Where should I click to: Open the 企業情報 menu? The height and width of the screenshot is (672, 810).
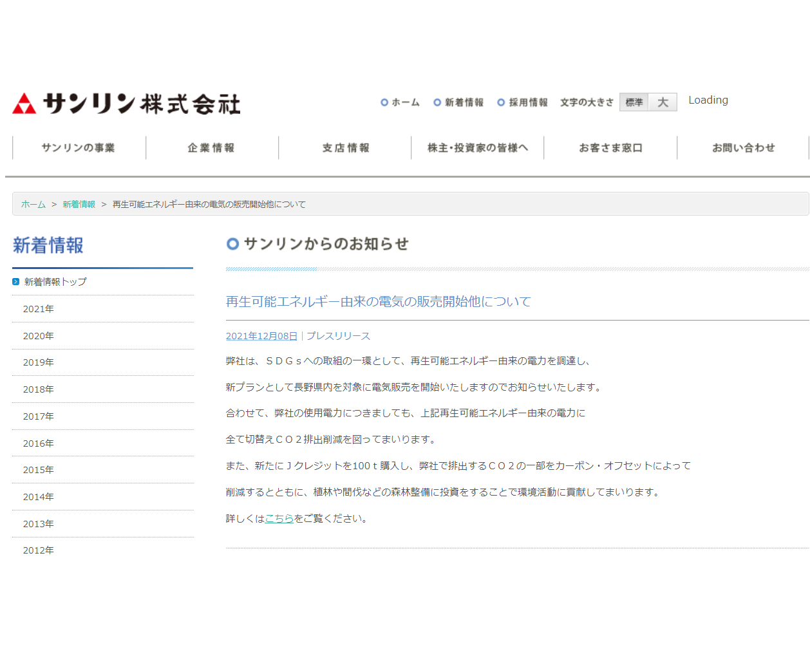coord(211,147)
